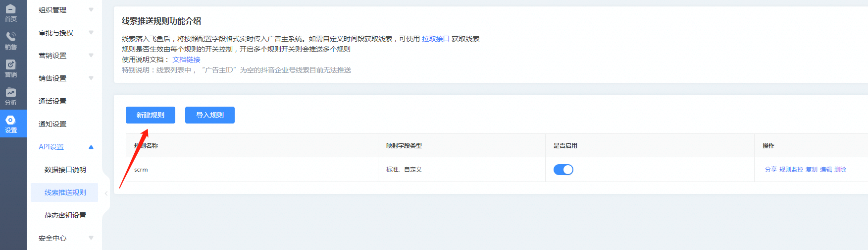This screenshot has height=250, width=868.
Task: Open the 通话设置 menu item
Action: point(52,101)
